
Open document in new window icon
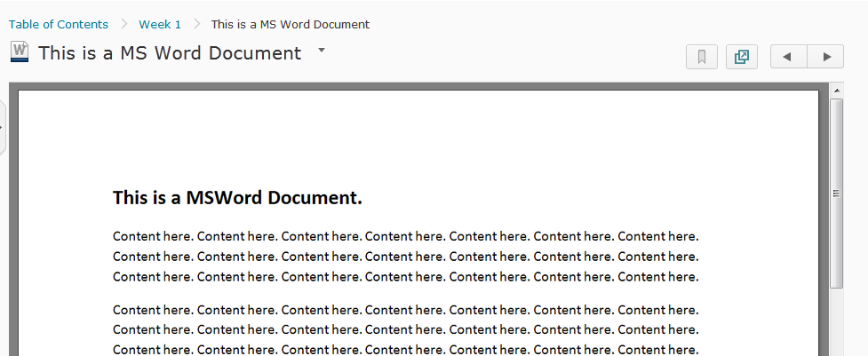coord(741,57)
